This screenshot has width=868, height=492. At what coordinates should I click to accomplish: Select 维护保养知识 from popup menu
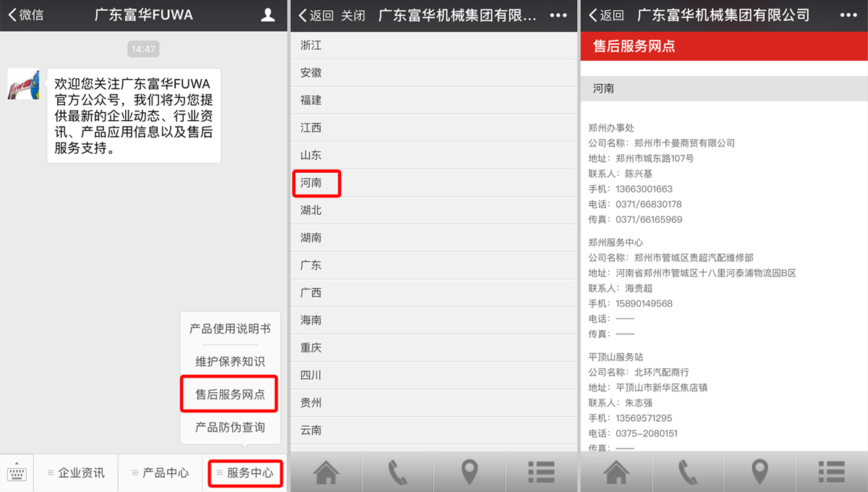point(230,361)
